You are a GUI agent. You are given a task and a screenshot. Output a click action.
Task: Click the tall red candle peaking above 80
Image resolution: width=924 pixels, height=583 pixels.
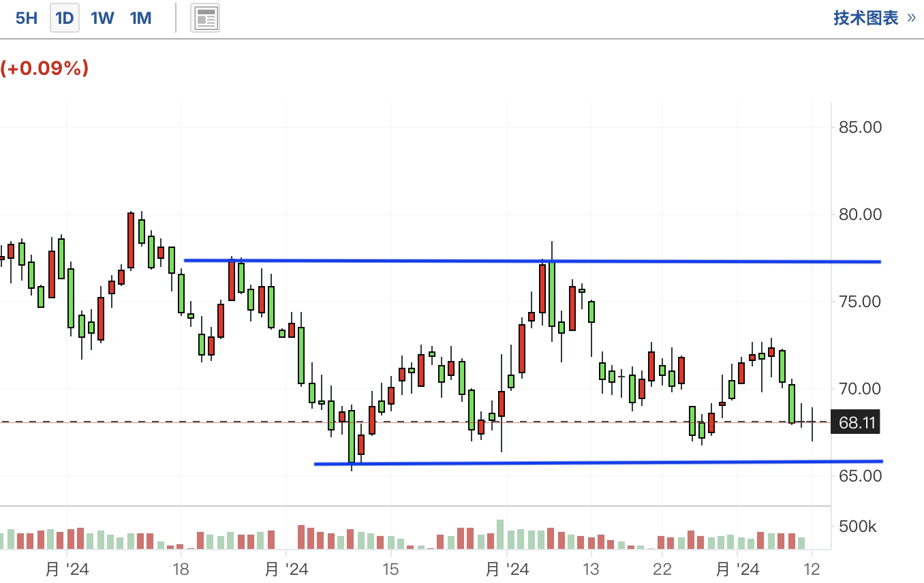pyautogui.click(x=130, y=240)
